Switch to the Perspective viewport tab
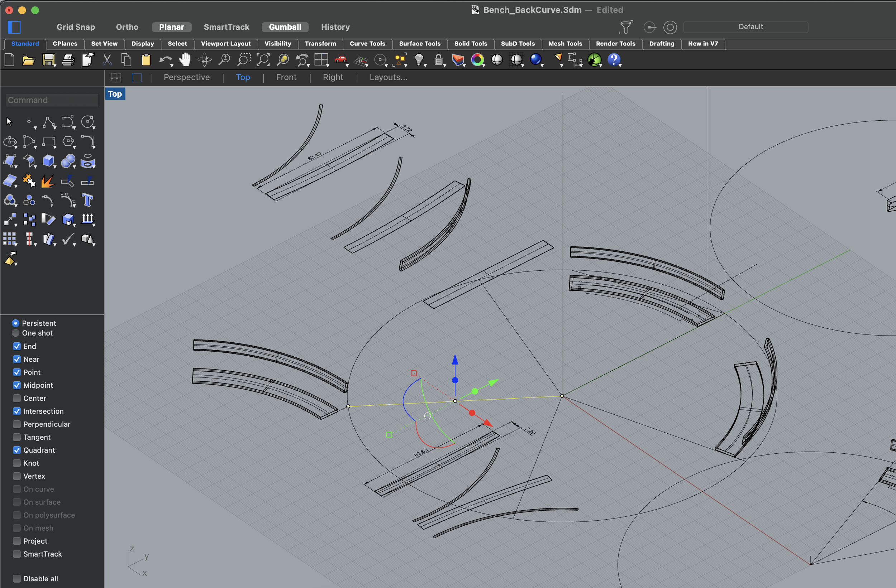 (187, 77)
